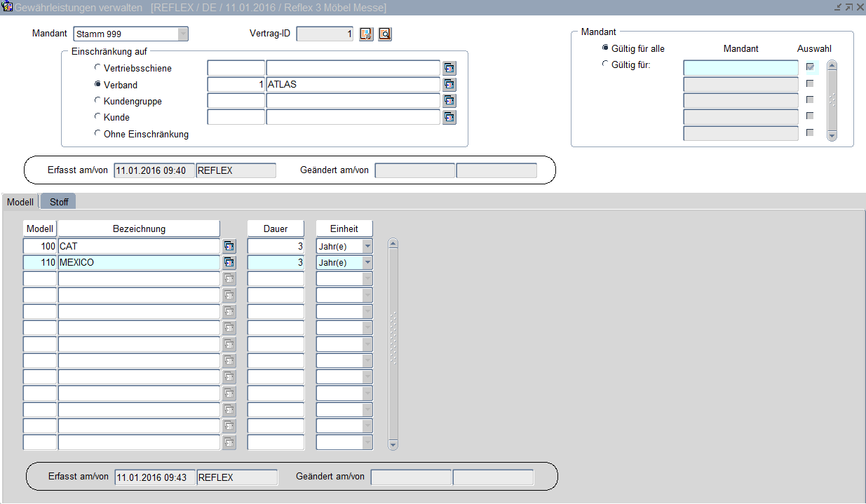Click the Dauer field of CAT row

coord(276,246)
